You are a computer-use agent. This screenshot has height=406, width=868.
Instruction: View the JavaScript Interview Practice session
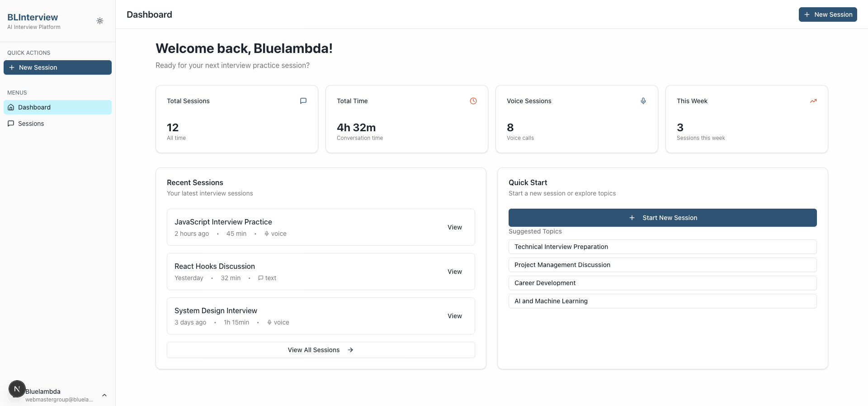point(454,227)
